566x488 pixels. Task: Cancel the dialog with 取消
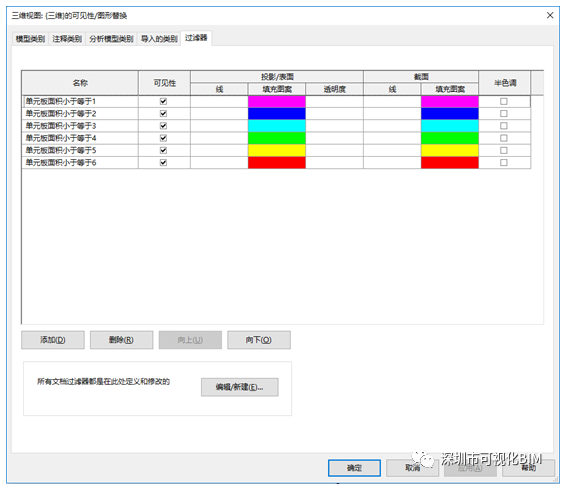412,468
